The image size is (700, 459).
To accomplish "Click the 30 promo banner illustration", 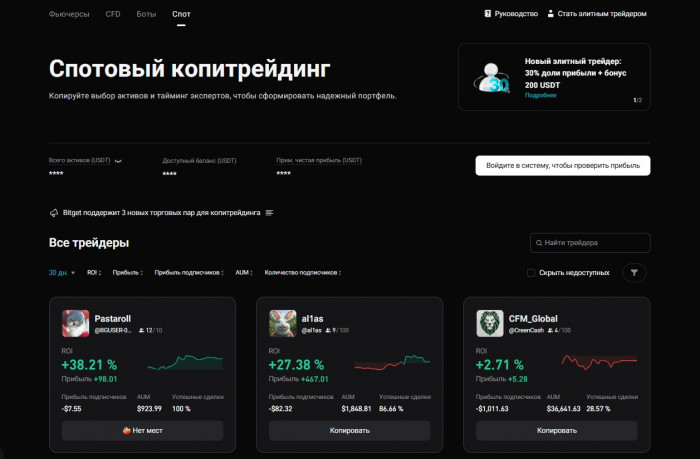I will [492, 78].
